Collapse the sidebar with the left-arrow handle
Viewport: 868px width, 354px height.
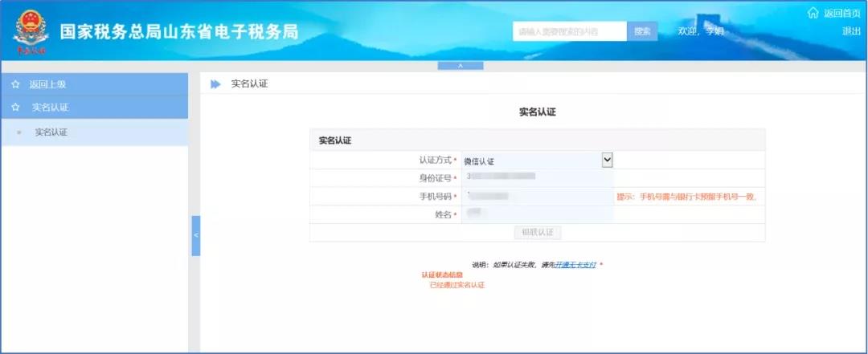coord(195,235)
